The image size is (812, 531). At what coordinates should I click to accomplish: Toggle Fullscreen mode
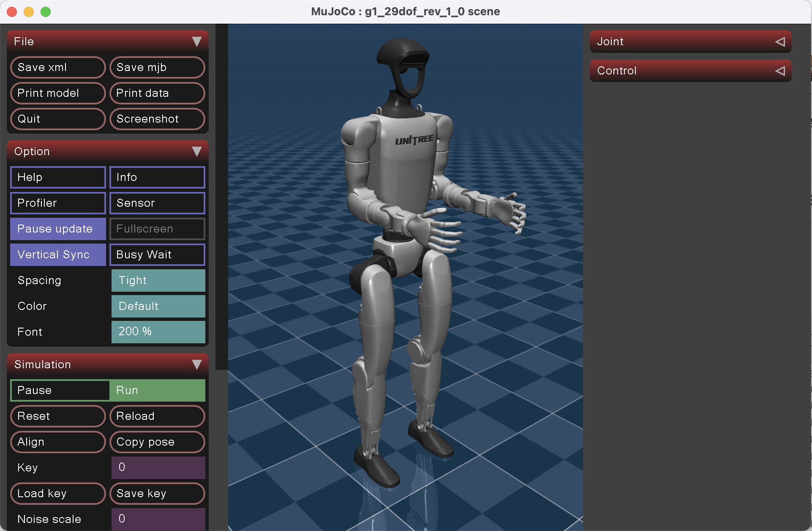click(157, 229)
